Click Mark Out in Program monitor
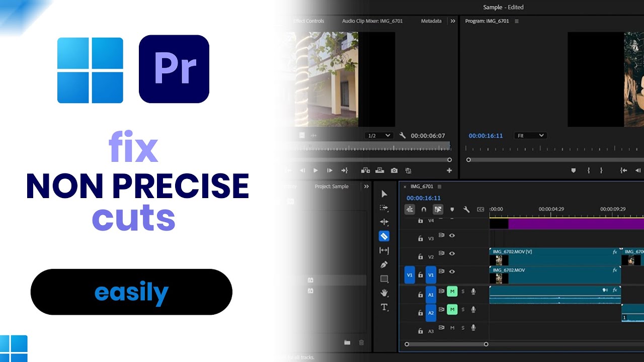Image resolution: width=644 pixels, height=362 pixels. [601, 170]
